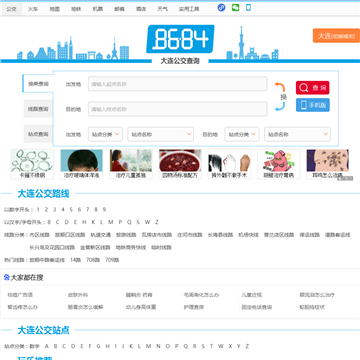Image resolution: width=360 pixels, height=360 pixels.
Task: Open the popular route 709路 link
Action: [x=112, y=260]
